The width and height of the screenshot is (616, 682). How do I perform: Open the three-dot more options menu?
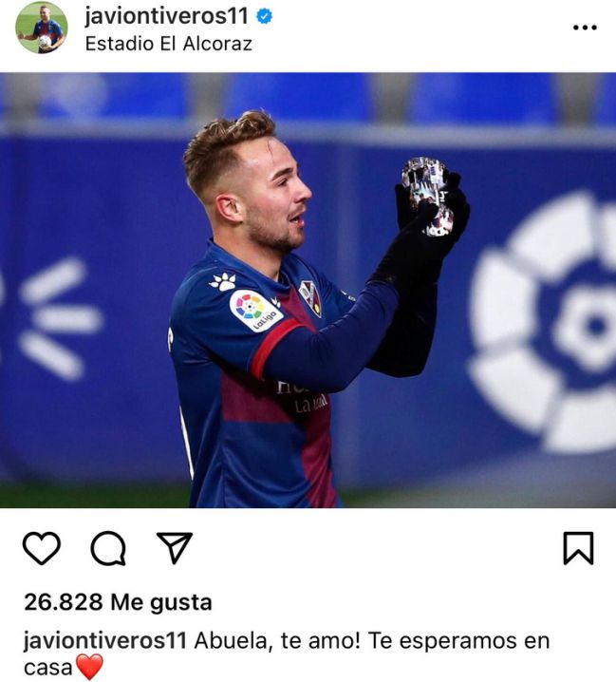(585, 28)
